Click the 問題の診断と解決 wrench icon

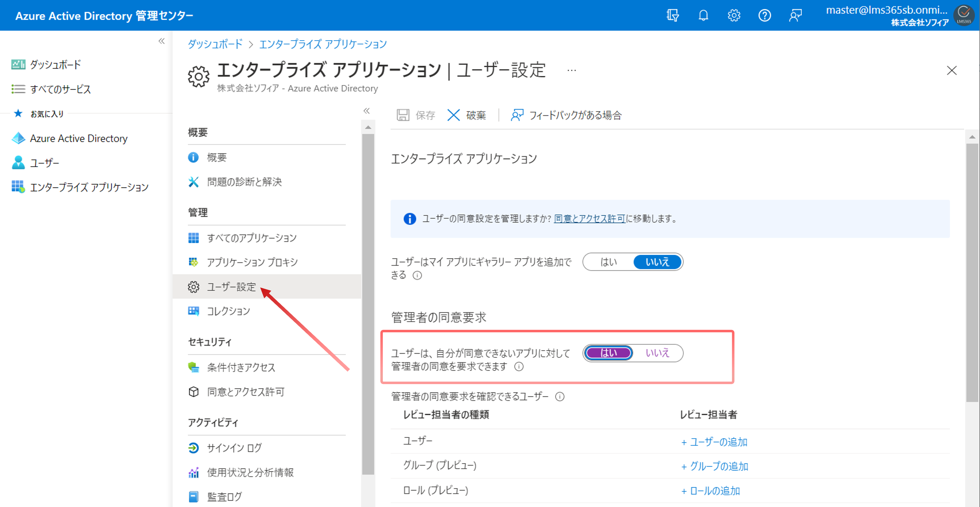[193, 182]
